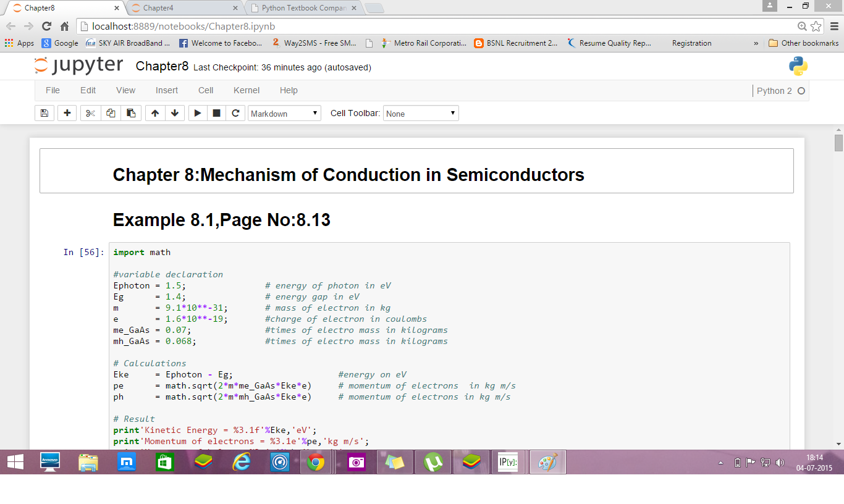Image resolution: width=844 pixels, height=504 pixels.
Task: Show more bookmarks chevron
Action: tap(756, 43)
